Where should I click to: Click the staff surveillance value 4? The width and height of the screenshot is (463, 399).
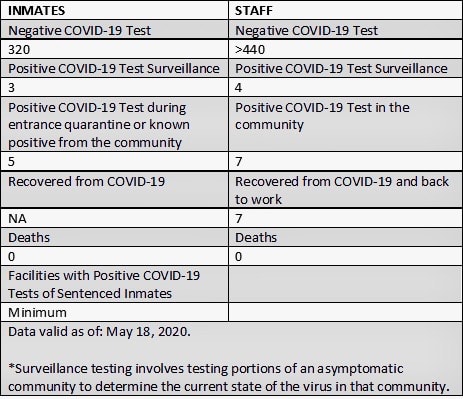tap(345, 88)
